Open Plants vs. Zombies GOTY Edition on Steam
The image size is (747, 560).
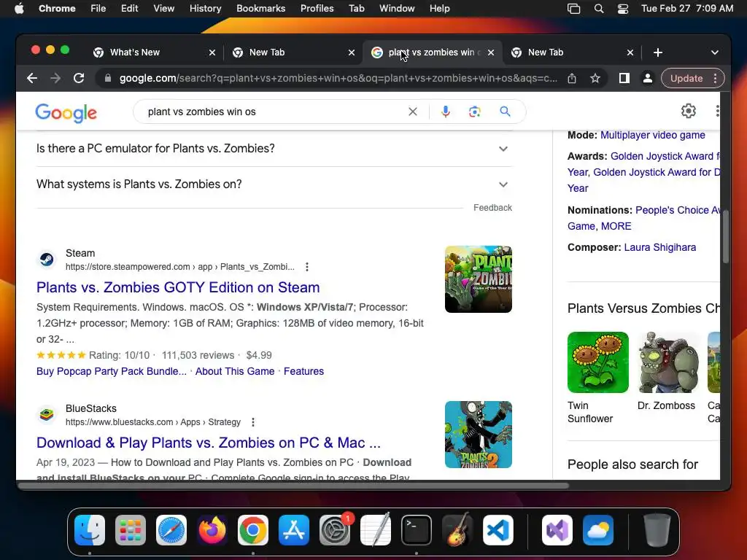tap(178, 287)
